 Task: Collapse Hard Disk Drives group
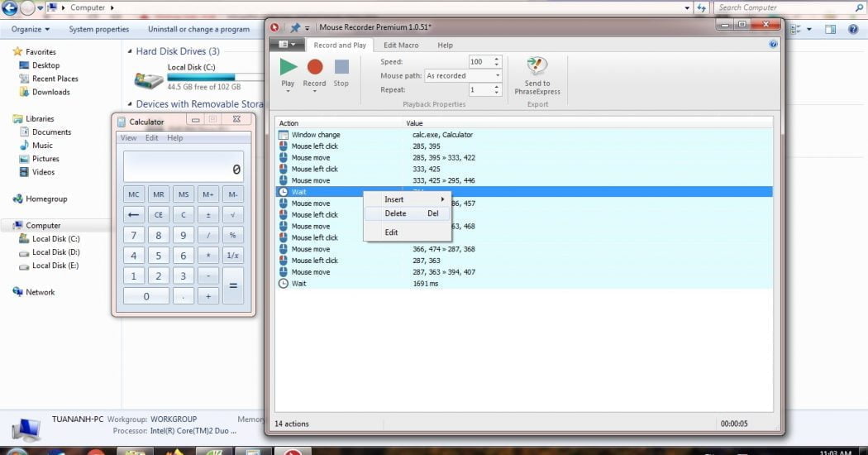pos(130,51)
